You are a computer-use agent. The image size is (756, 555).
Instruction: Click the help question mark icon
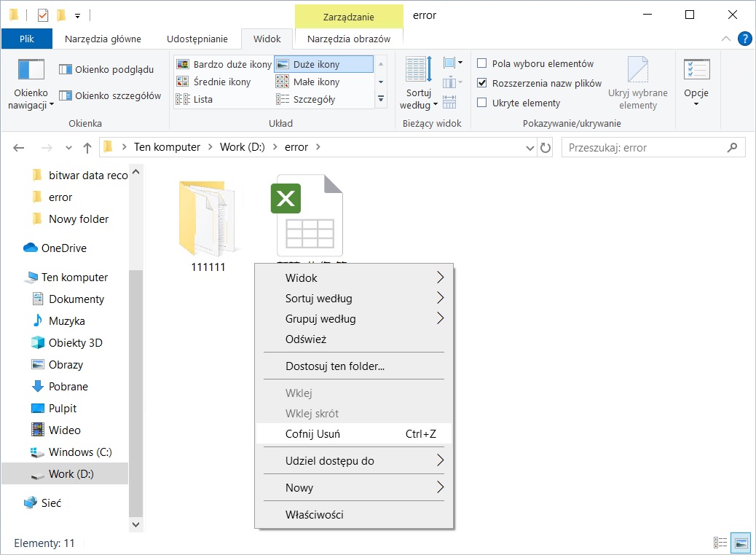point(744,39)
